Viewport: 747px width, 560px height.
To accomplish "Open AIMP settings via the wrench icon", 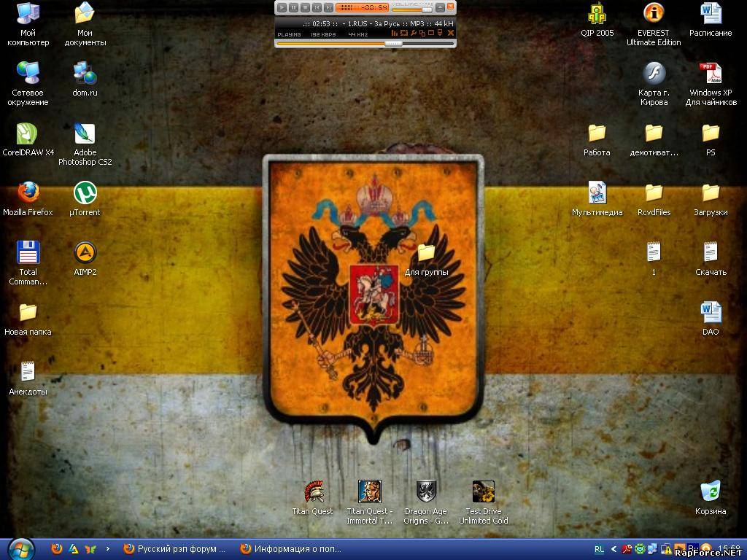I will [x=414, y=33].
